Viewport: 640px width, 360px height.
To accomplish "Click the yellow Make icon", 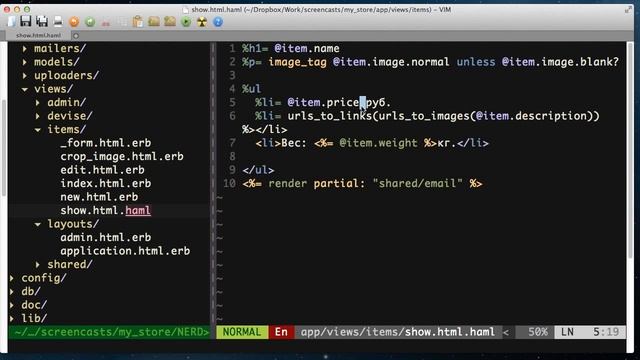I will [x=202, y=22].
